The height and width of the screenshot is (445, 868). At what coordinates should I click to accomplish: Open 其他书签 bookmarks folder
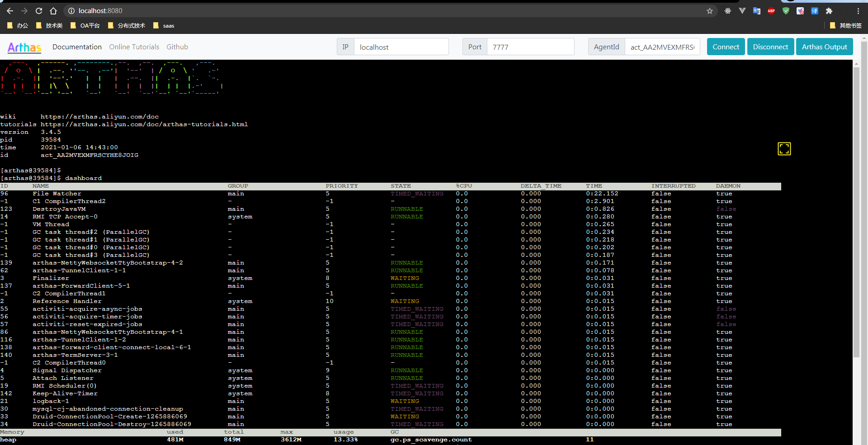pos(846,26)
